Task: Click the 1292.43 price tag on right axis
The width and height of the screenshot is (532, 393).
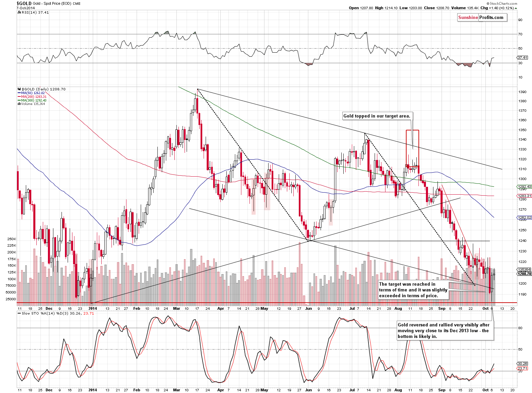Action: (x=524, y=187)
